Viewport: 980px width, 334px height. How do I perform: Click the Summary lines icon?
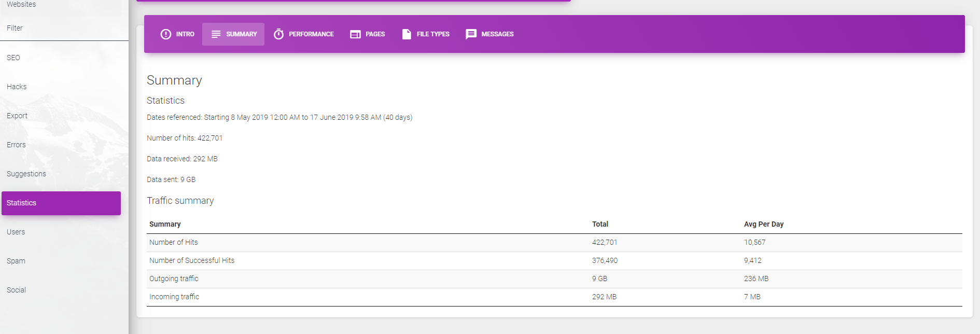click(216, 34)
